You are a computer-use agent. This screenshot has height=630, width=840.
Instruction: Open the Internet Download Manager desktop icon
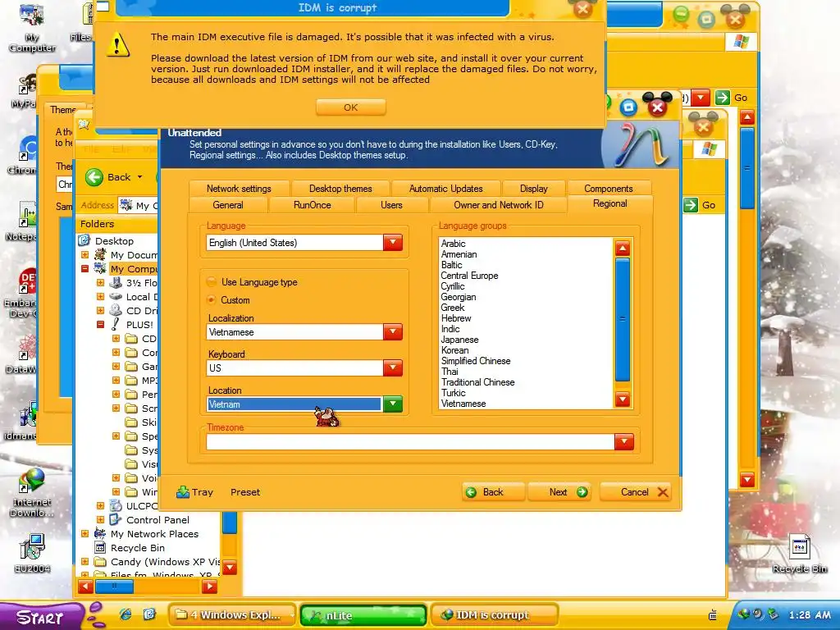coord(32,492)
